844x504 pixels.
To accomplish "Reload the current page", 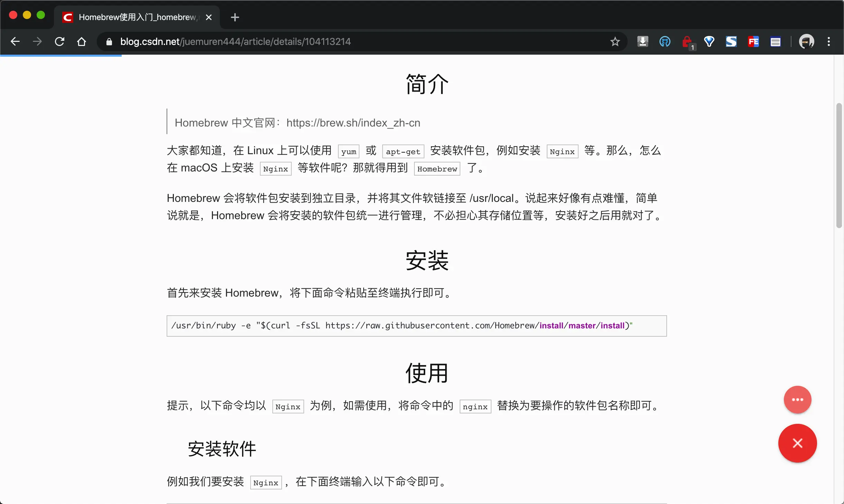I will [x=59, y=41].
